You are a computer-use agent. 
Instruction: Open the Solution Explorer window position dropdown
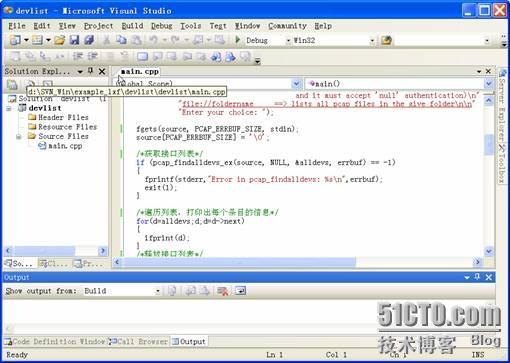pyautogui.click(x=80, y=71)
